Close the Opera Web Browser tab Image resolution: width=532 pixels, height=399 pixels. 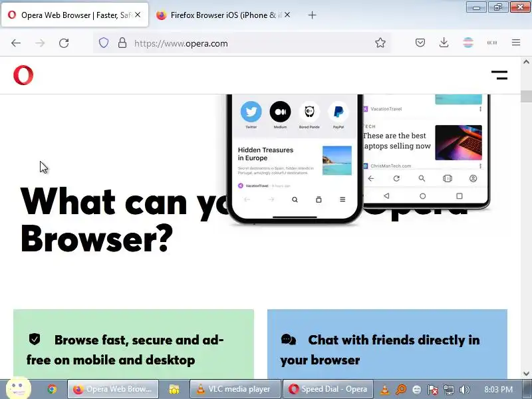click(x=138, y=15)
